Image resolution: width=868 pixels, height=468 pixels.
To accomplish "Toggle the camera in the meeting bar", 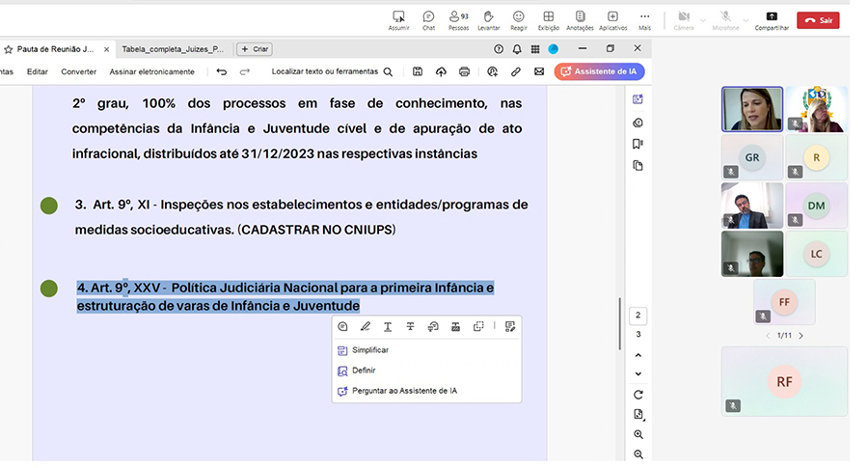I will 684,17.
